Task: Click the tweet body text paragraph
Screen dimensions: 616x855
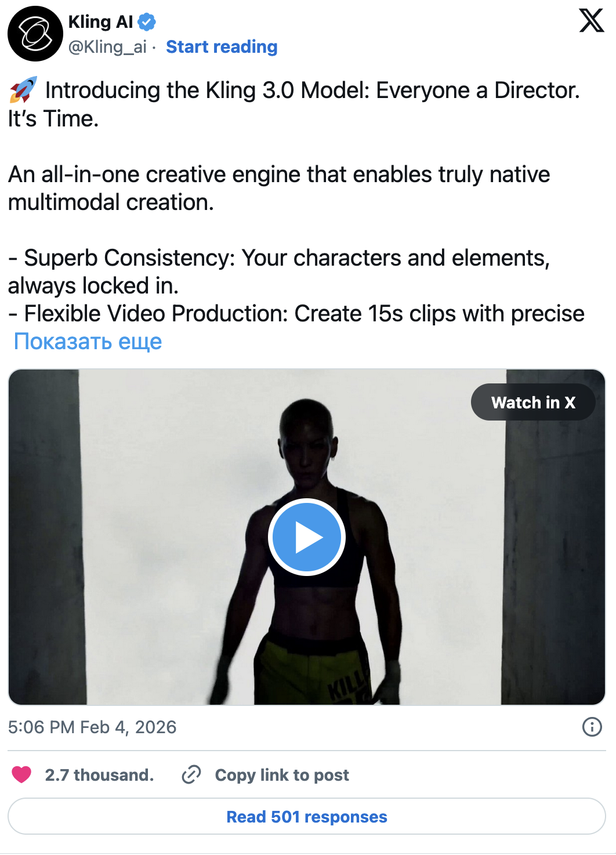Action: pos(278,188)
